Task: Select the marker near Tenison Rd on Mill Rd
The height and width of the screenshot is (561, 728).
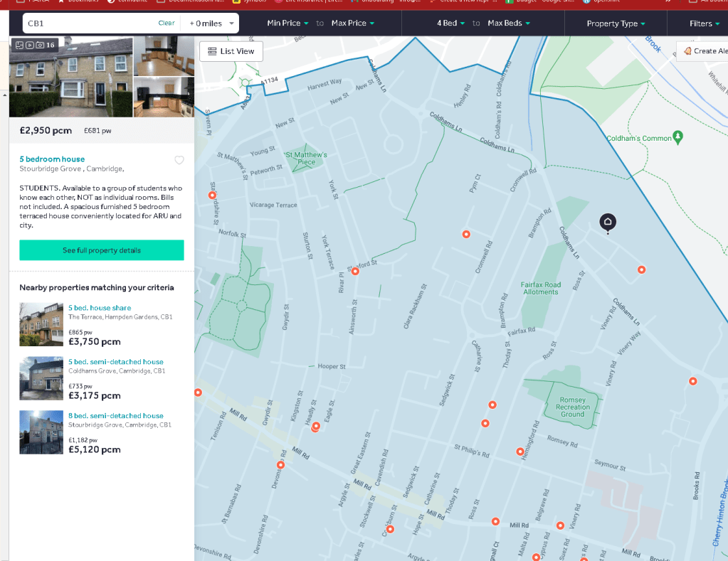Action: pos(199,392)
